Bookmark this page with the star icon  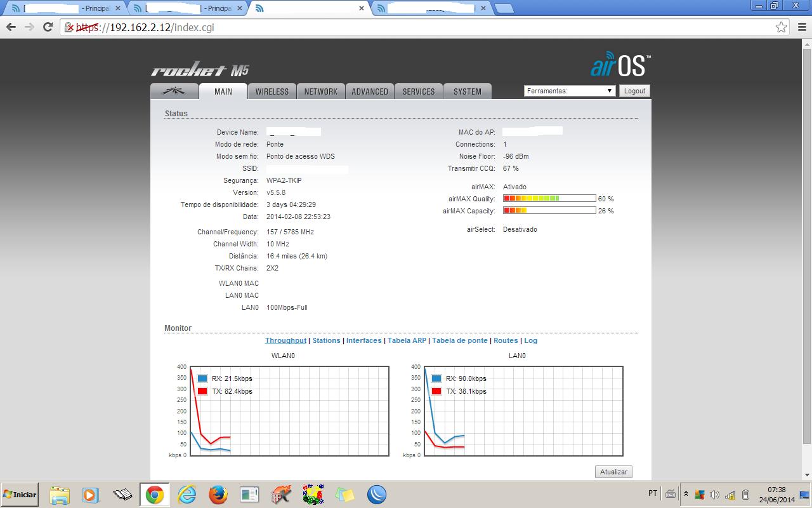782,27
